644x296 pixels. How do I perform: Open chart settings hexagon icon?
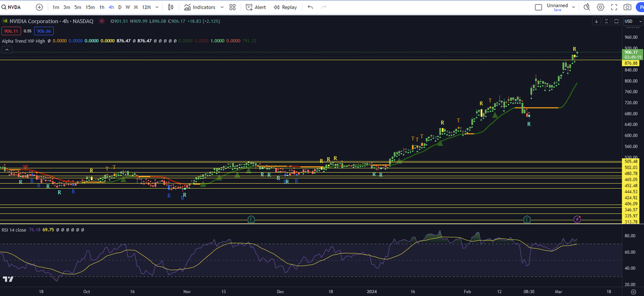(x=600, y=8)
